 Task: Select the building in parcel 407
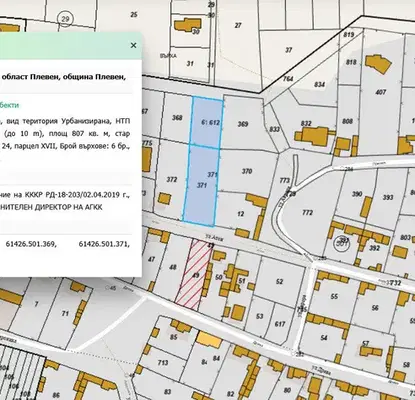pos(378,64)
